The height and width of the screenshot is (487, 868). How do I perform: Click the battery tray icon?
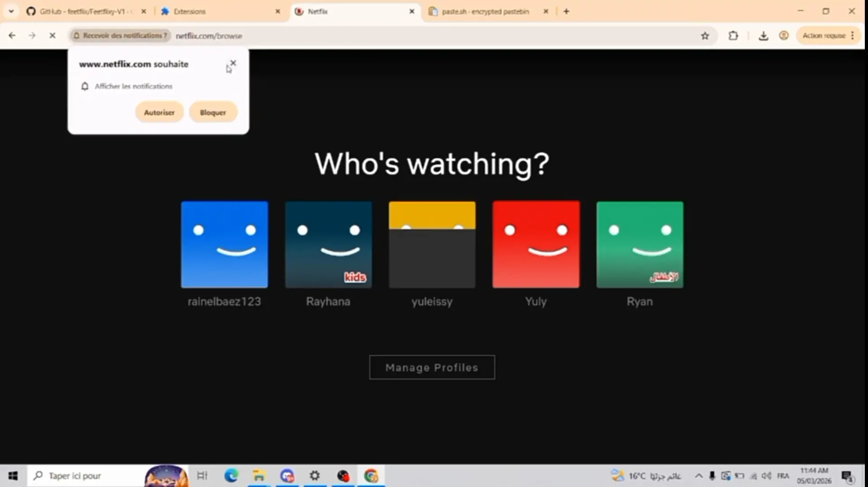(740, 476)
